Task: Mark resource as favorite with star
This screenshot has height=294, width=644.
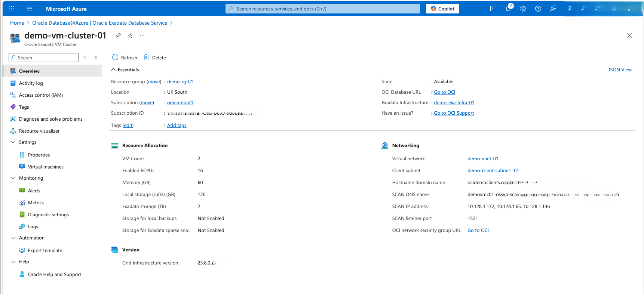Action: coord(130,35)
